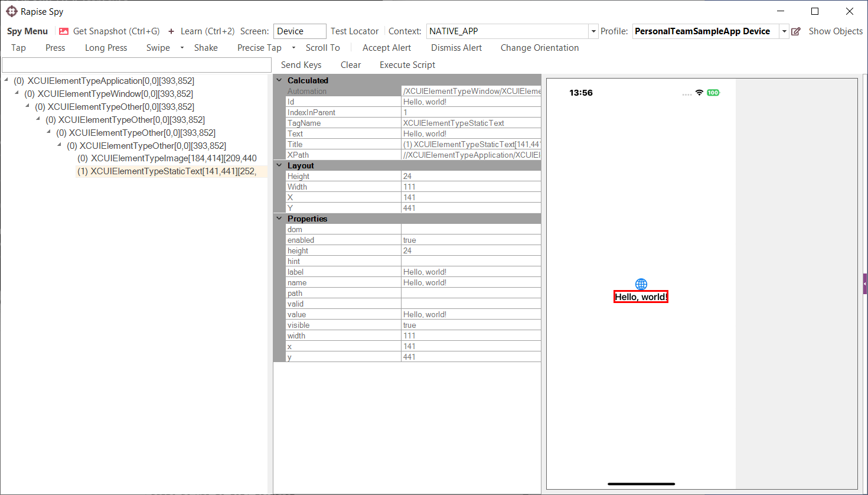Collapse the XCUIElementTypeApplication tree node
This screenshot has width=868, height=495.
[x=6, y=80]
